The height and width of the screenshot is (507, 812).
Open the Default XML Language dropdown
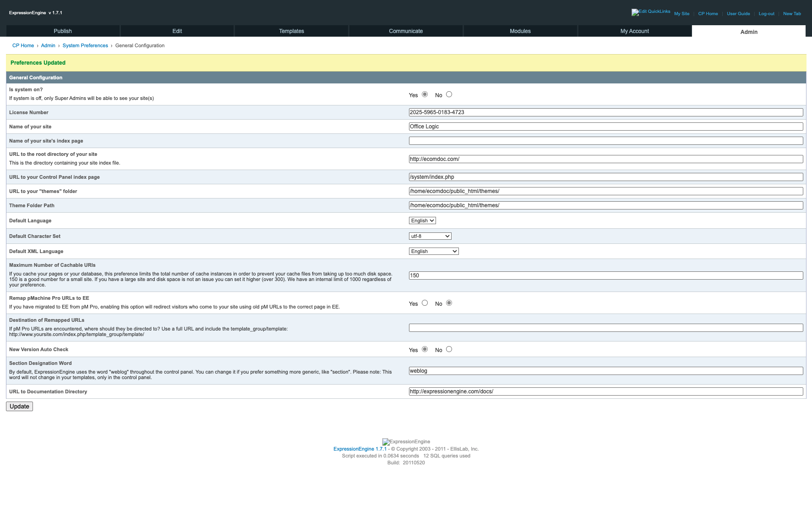[x=433, y=251]
